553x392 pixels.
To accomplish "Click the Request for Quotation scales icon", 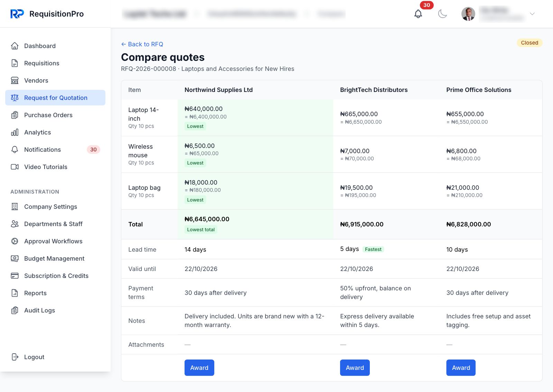I will point(15,98).
